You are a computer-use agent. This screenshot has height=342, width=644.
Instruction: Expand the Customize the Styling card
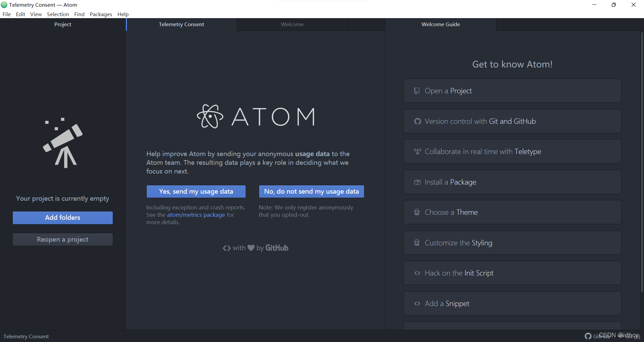coord(512,243)
